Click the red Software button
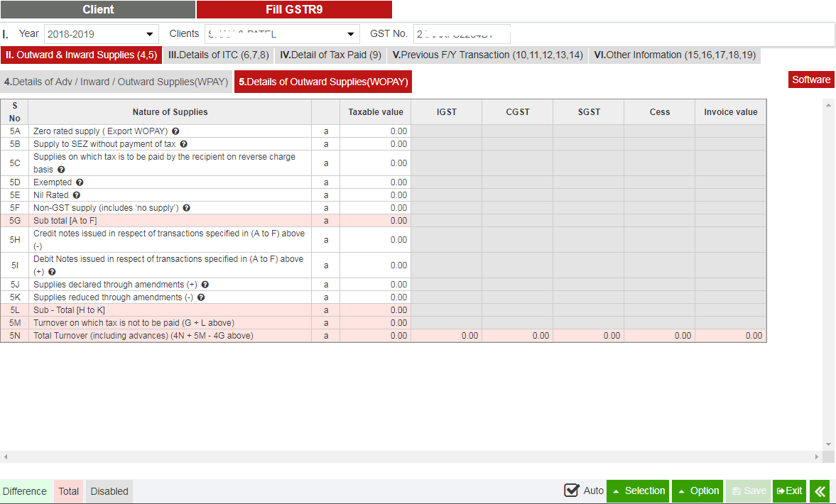 (x=811, y=80)
